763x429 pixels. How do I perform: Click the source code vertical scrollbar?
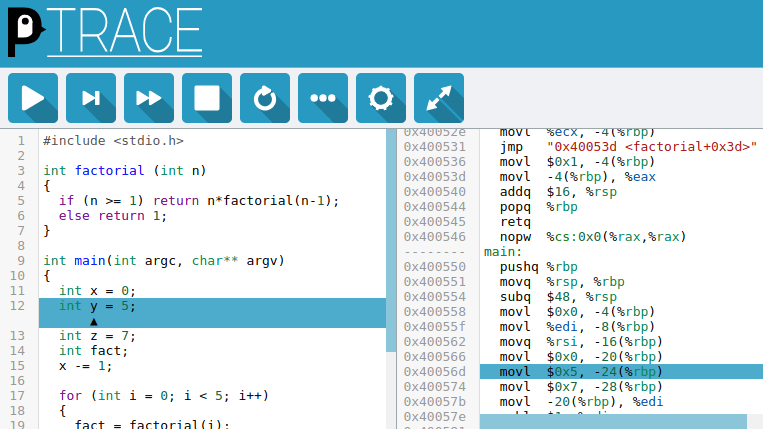391,240
